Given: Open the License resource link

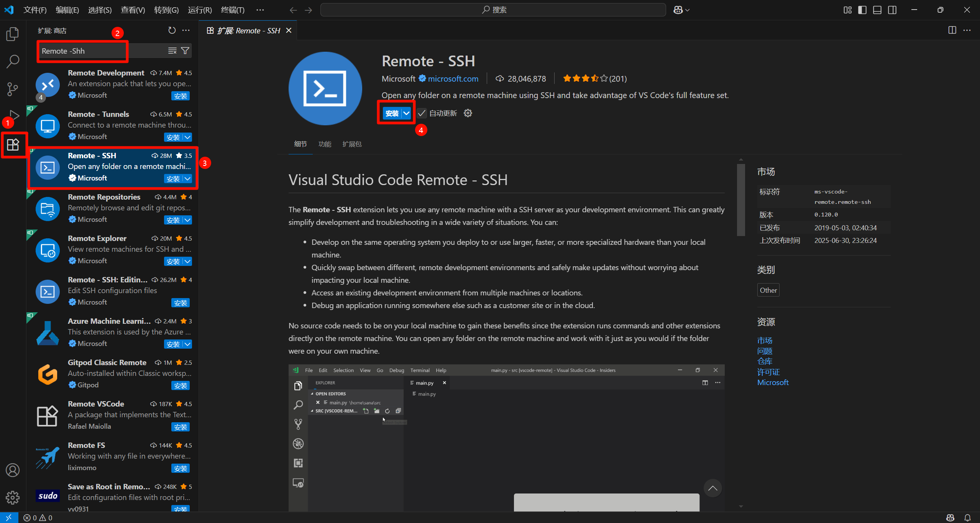Looking at the screenshot, I should click(x=768, y=372).
